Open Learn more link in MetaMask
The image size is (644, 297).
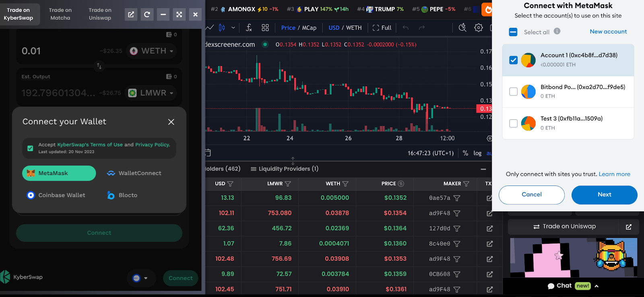614,174
